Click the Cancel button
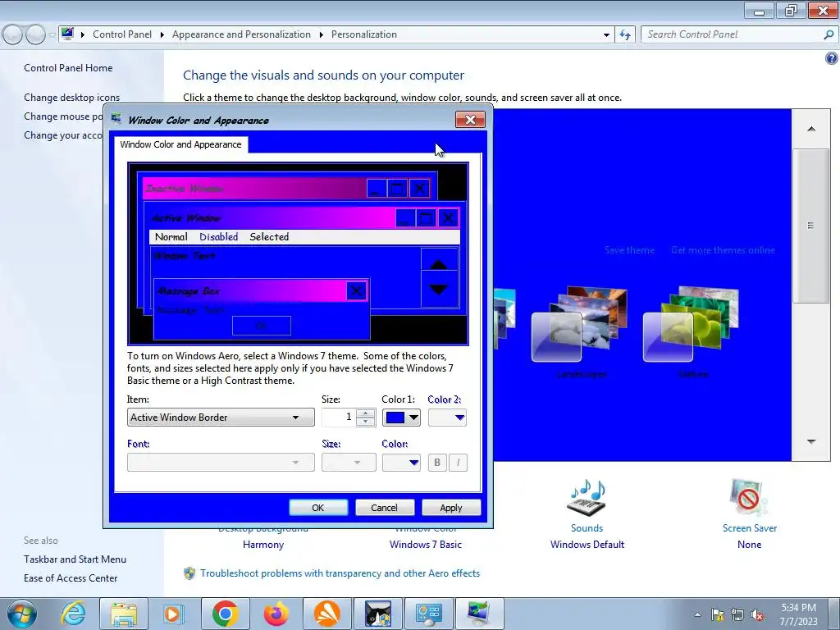Image resolution: width=840 pixels, height=630 pixels. click(385, 507)
